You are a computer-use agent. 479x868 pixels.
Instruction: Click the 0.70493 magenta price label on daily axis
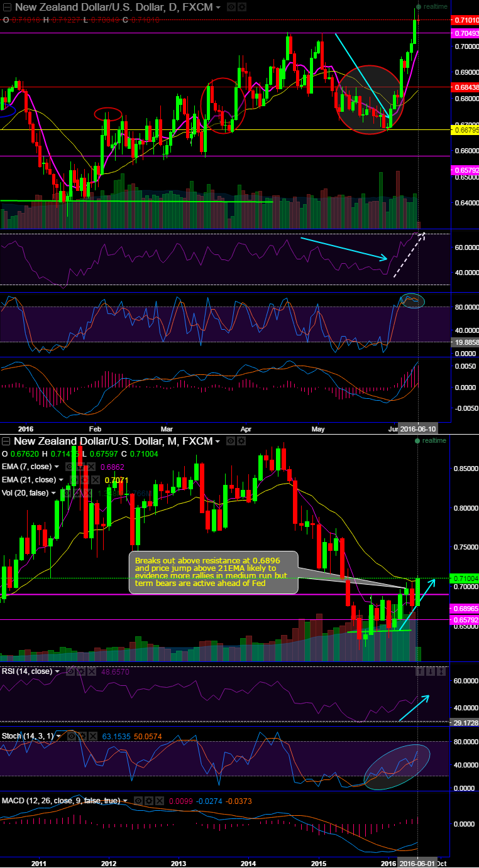point(465,33)
